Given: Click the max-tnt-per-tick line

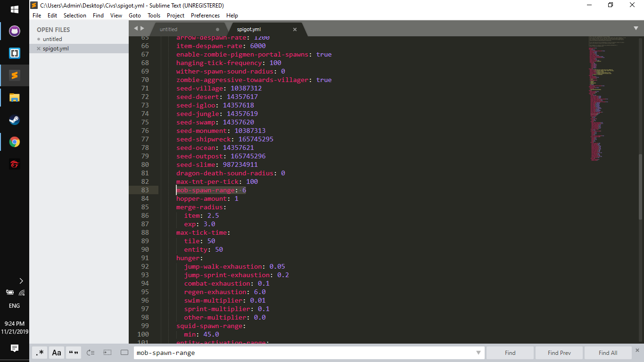Looking at the screenshot, I should [x=217, y=181].
